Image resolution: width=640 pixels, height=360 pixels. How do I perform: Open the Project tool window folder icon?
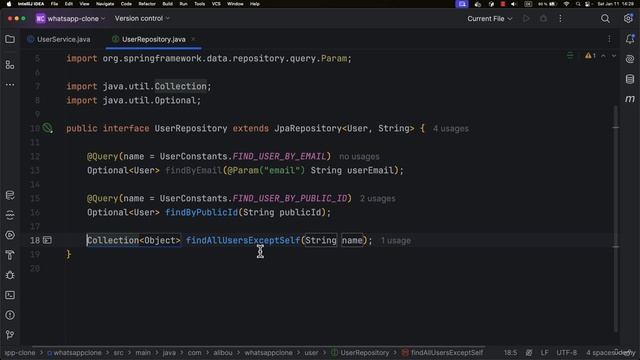(x=10, y=39)
